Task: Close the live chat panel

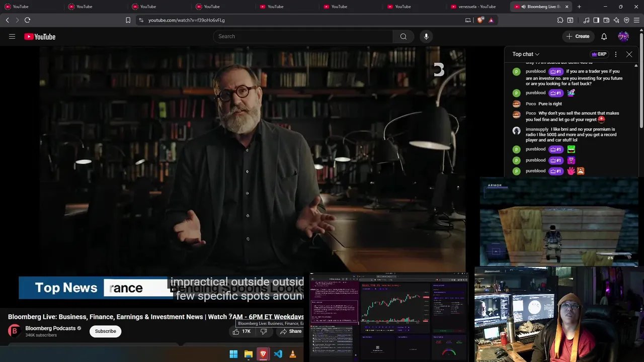Action: [x=629, y=54]
